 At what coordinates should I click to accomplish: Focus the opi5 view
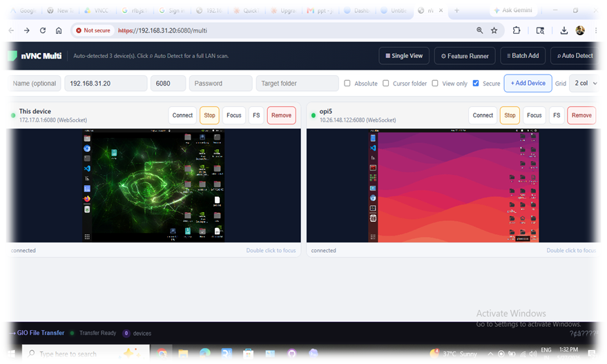click(x=534, y=115)
